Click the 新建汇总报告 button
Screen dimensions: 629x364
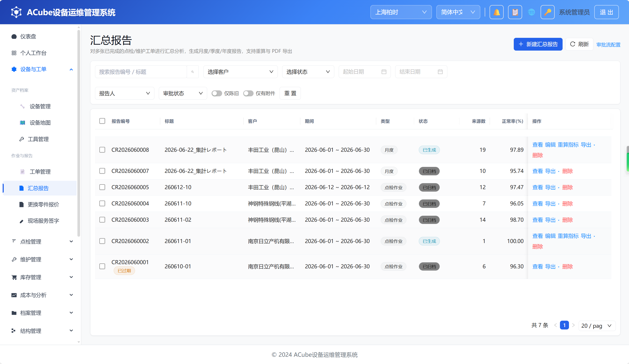click(538, 44)
